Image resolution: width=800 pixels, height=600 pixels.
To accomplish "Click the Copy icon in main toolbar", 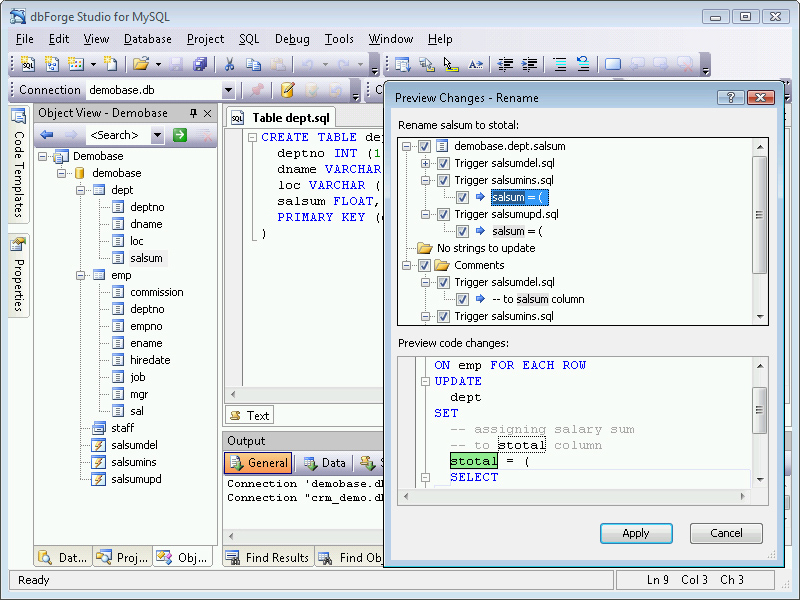I will [x=253, y=64].
